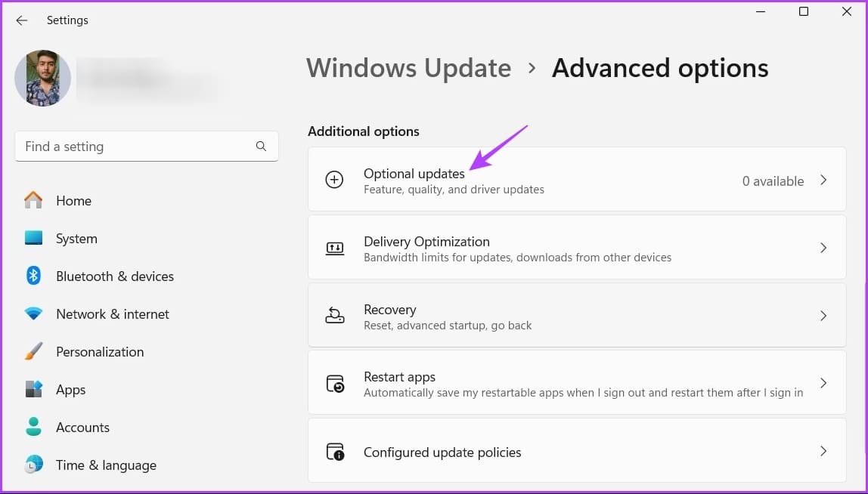Click 'Feature, quality, and driver updates' description
Screen dimensions: 868x494
click(x=454, y=189)
